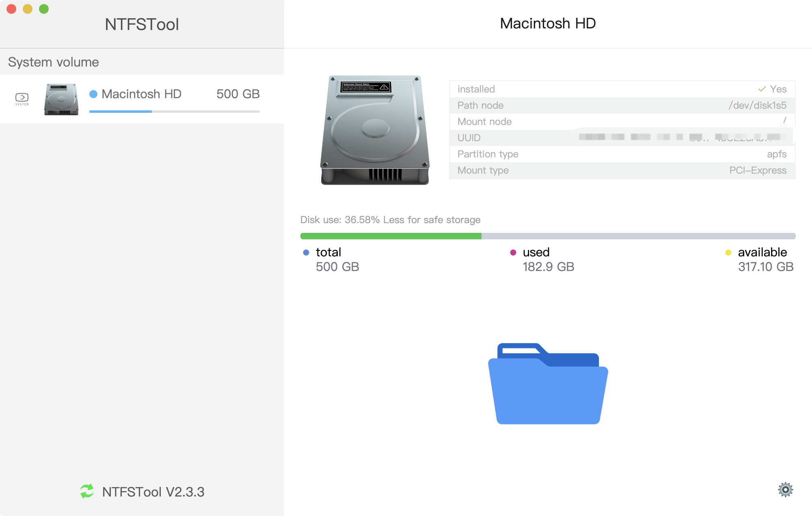Click the green checkmark next to Yes
This screenshot has width=812, height=516.
pyautogui.click(x=762, y=89)
